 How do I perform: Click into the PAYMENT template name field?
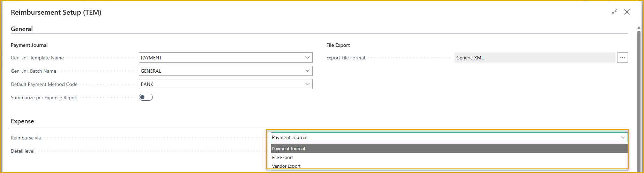coord(220,58)
